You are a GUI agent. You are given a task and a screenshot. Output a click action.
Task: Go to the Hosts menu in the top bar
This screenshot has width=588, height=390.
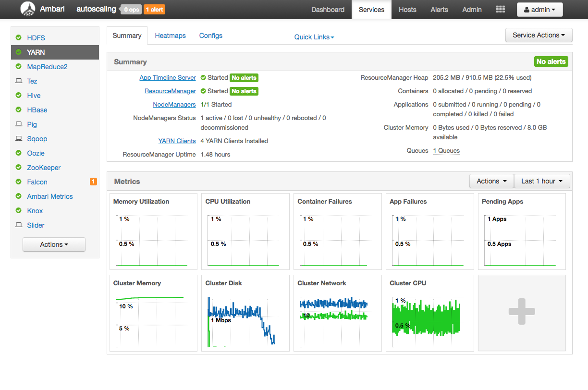pos(407,10)
